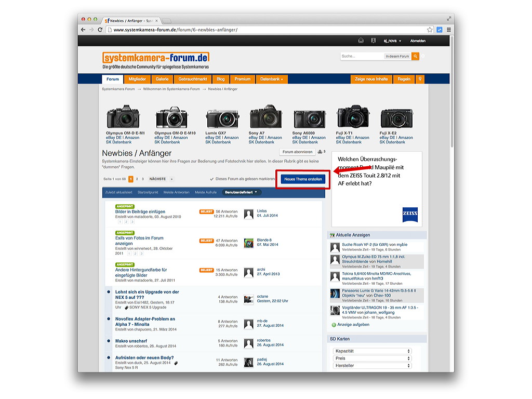Switch to the 'Galerie' tab
The image size is (532, 399).
pyautogui.click(x=162, y=79)
